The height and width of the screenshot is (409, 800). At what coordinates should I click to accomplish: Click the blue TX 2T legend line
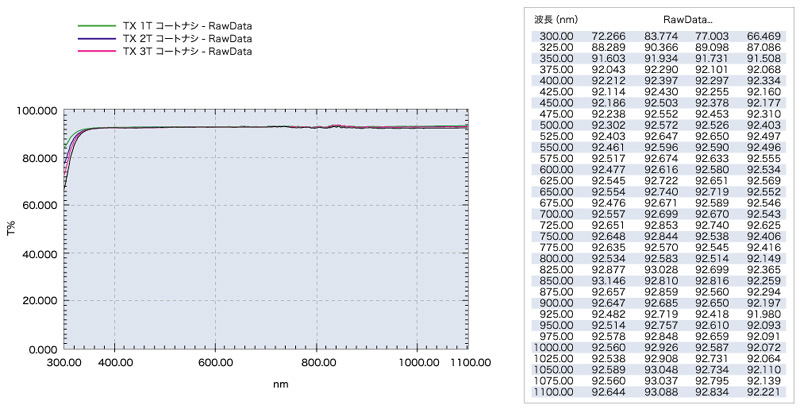[96, 37]
